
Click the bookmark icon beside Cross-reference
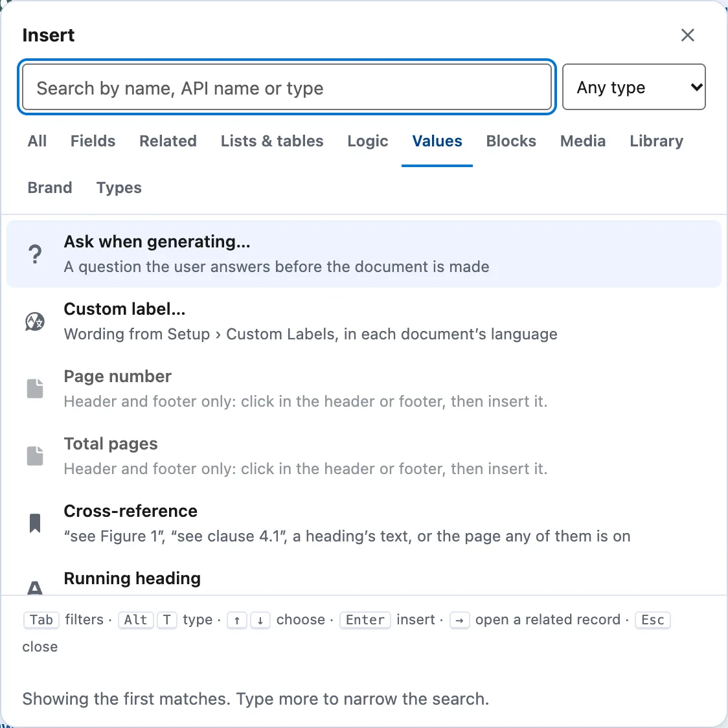(x=35, y=523)
